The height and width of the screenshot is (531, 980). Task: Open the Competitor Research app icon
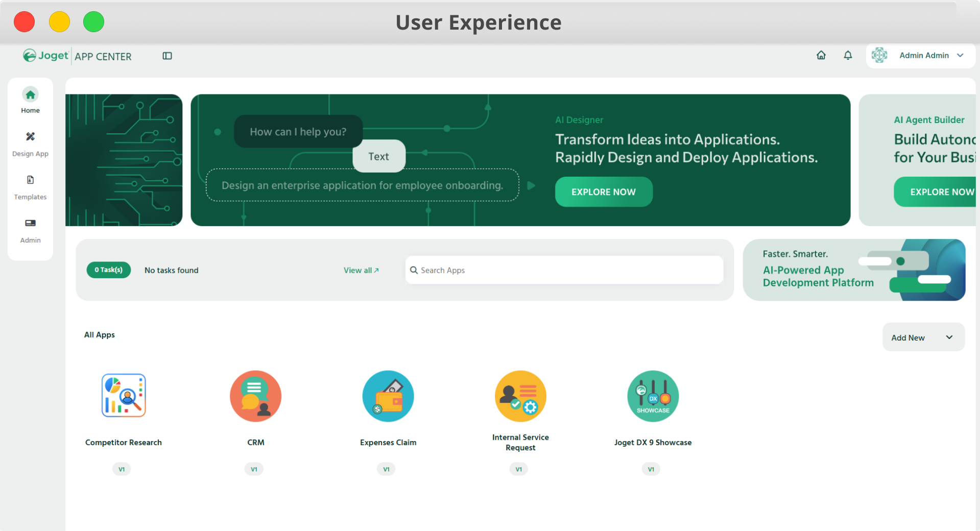(124, 396)
